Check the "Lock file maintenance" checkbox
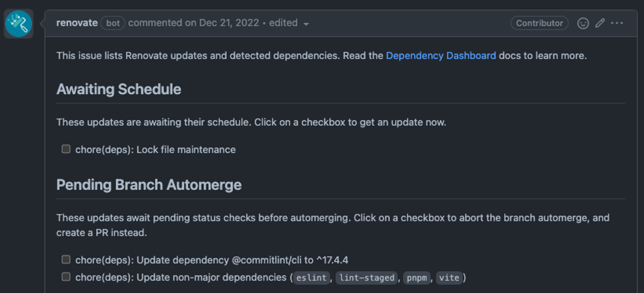The image size is (644, 293). 65,149
